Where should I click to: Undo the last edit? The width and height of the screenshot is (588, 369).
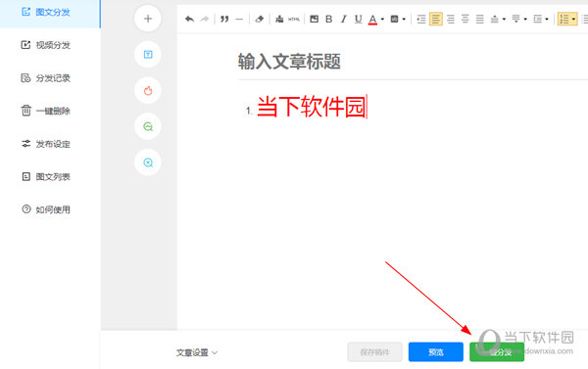[189, 20]
